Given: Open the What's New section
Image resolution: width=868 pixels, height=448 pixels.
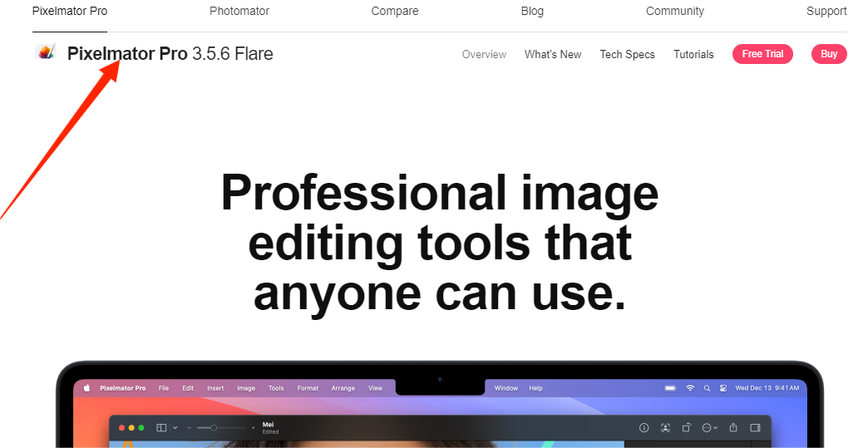Looking at the screenshot, I should coord(553,54).
